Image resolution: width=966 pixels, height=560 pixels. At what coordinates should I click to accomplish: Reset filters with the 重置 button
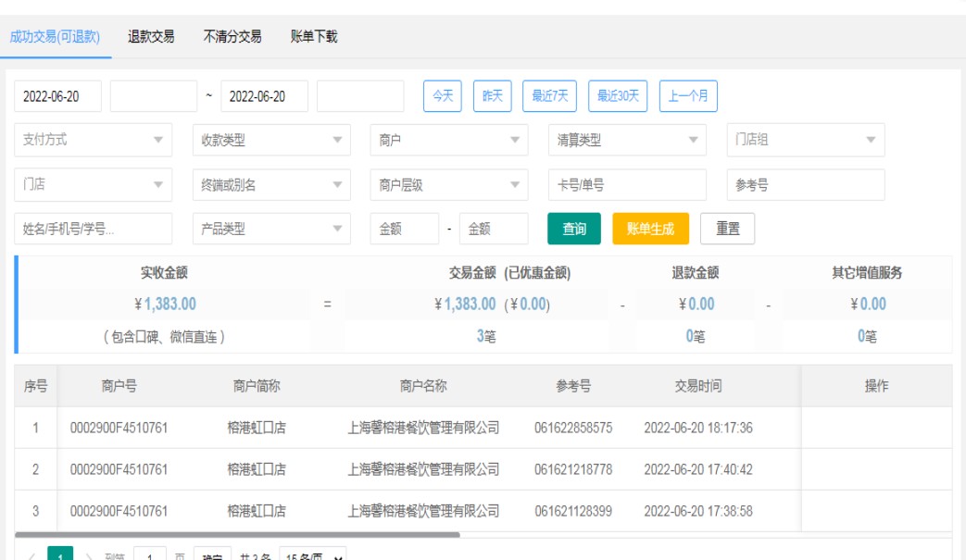click(727, 229)
